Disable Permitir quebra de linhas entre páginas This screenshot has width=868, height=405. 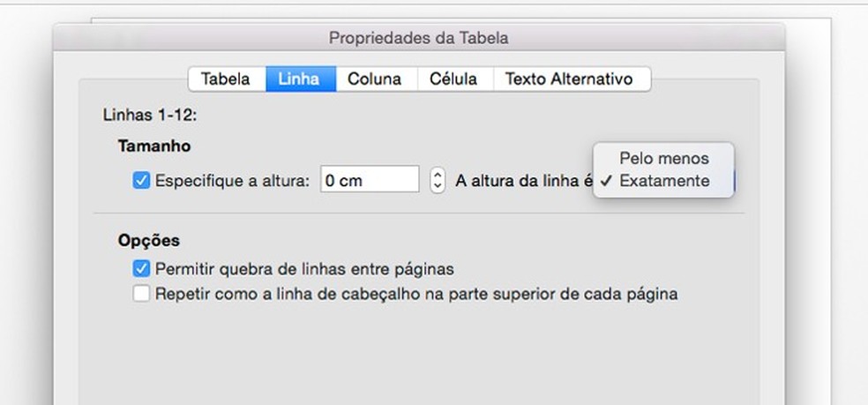(141, 268)
